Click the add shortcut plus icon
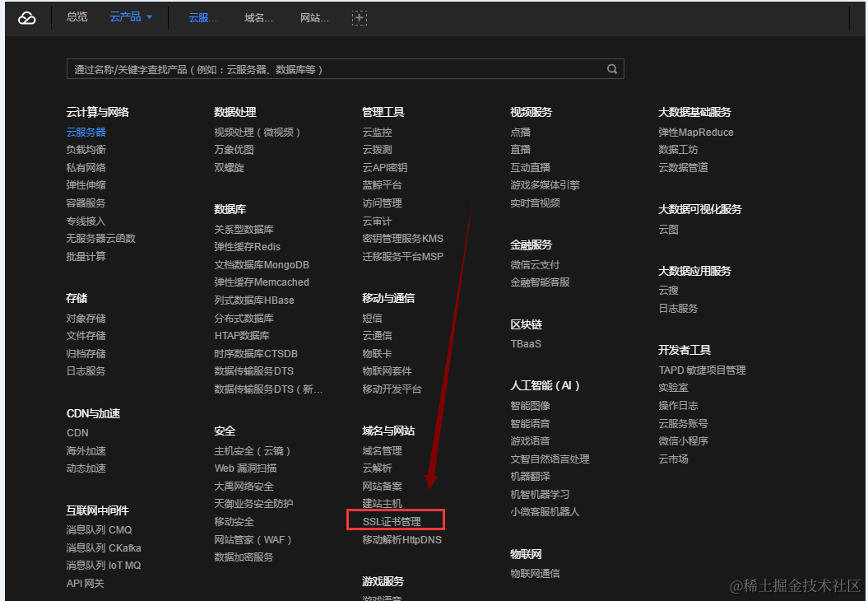Image resolution: width=868 pixels, height=601 pixels. [360, 18]
